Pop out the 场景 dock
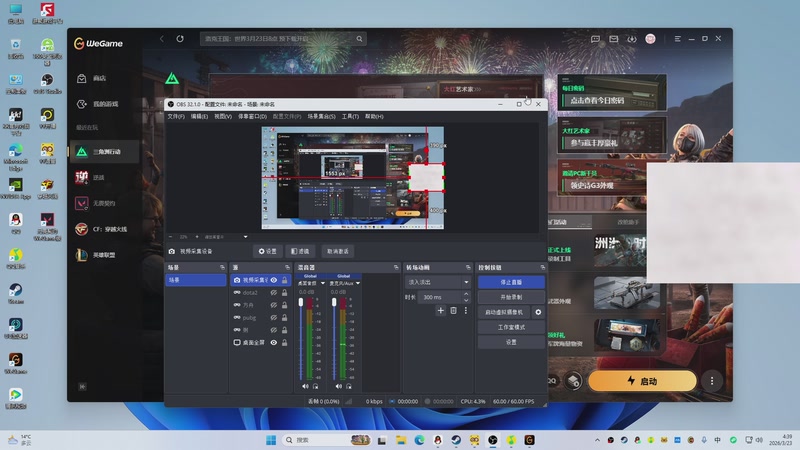Screen dimensions: 800x450 coord(222,267)
